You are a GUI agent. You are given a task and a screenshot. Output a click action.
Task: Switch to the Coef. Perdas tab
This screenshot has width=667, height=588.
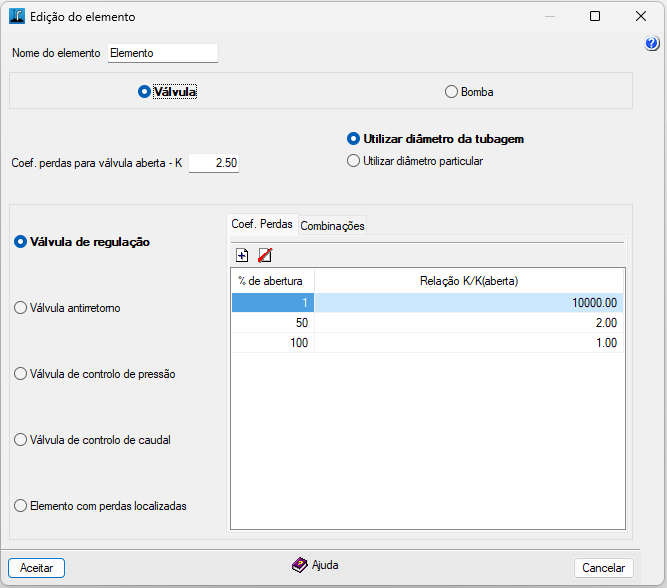tap(262, 224)
